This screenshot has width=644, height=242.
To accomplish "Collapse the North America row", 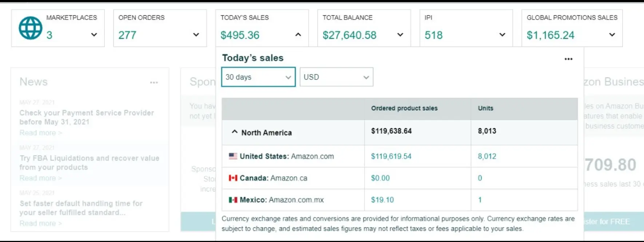I will tap(235, 132).
